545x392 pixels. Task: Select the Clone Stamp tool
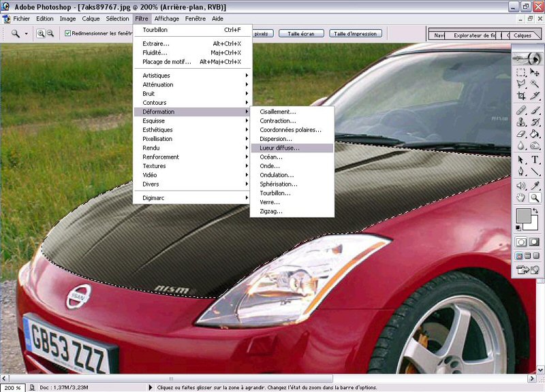tap(520, 122)
